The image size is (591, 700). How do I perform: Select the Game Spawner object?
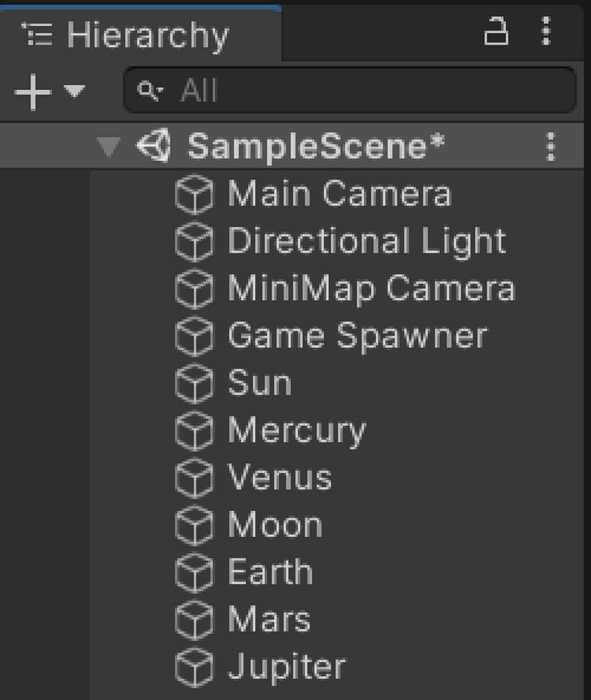click(357, 337)
